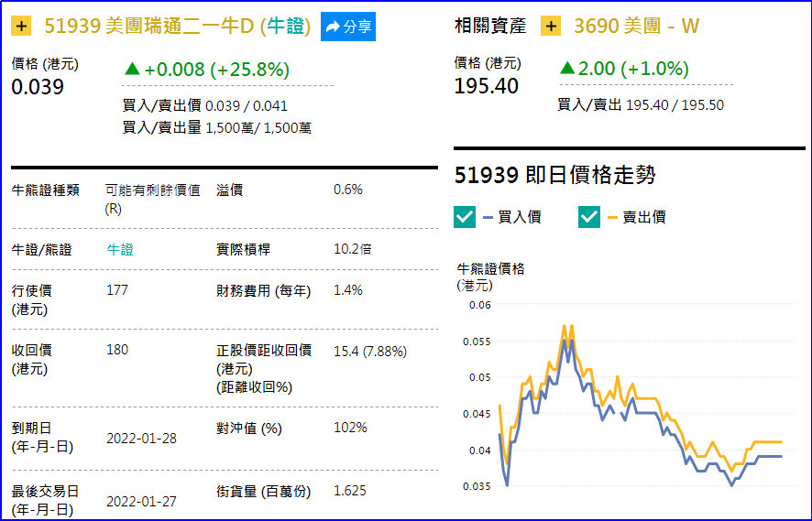
Task: Select the 實際槓桿 value 10.2倍
Action: [353, 249]
